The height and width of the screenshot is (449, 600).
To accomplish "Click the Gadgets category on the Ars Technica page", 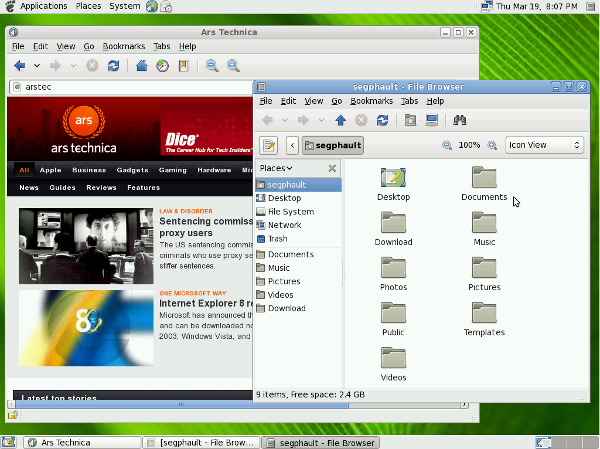I will tap(132, 170).
